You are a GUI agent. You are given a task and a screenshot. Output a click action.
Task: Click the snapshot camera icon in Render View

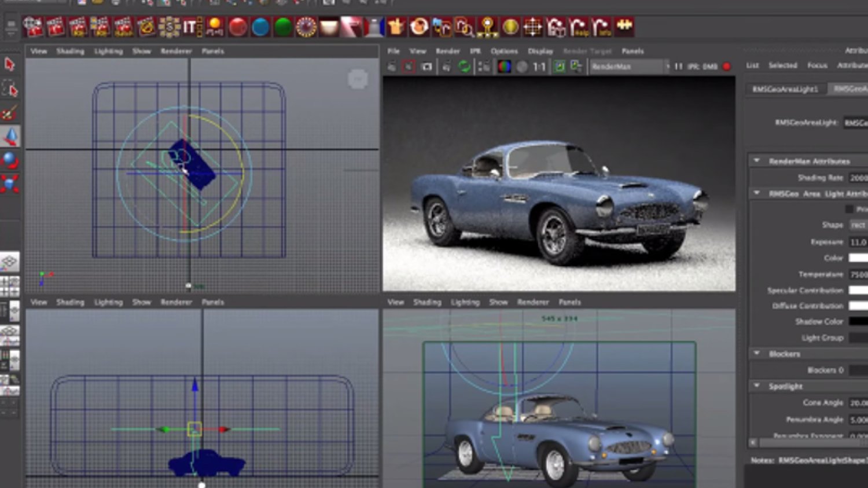point(427,67)
